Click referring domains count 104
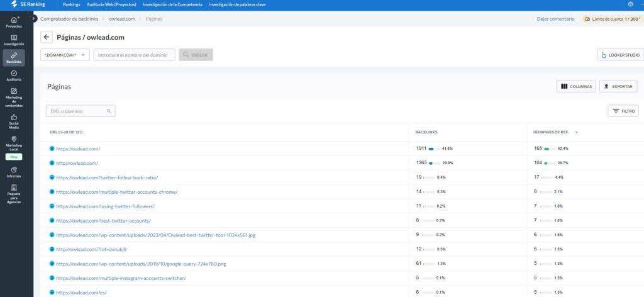644x297 pixels. [538, 163]
